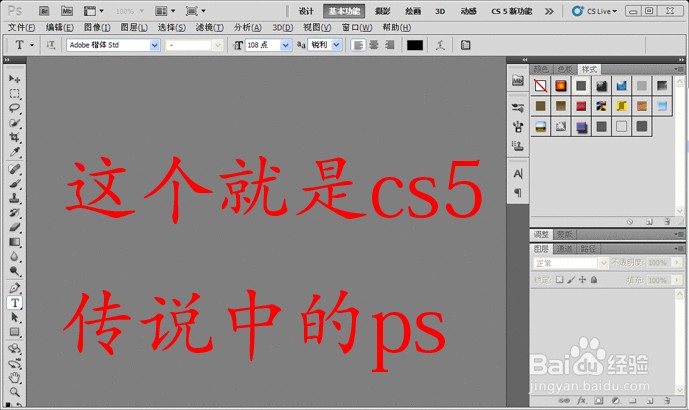This screenshot has height=410, width=689.
Task: Launch Adobe Bridge with the Br button
Action: 44,11
